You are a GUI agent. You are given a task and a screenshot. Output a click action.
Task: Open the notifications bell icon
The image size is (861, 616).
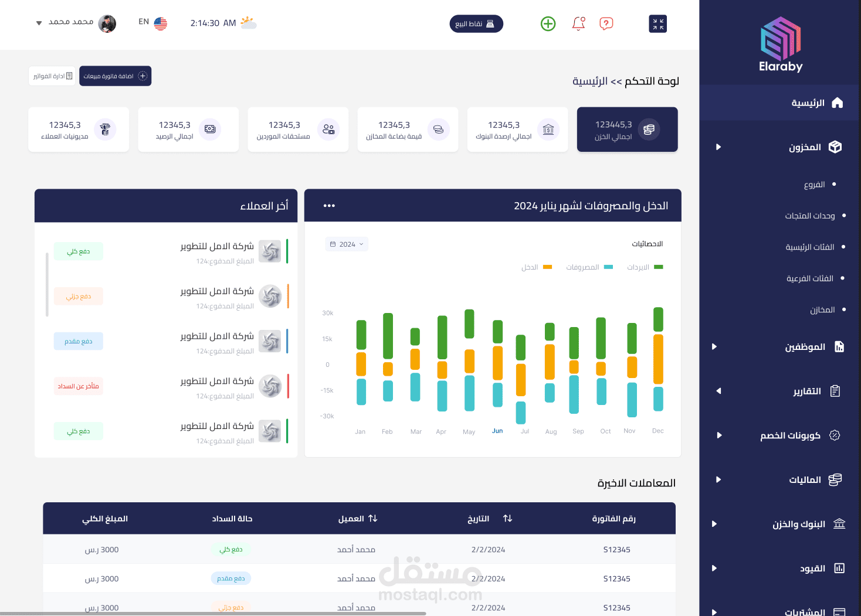pos(578,23)
